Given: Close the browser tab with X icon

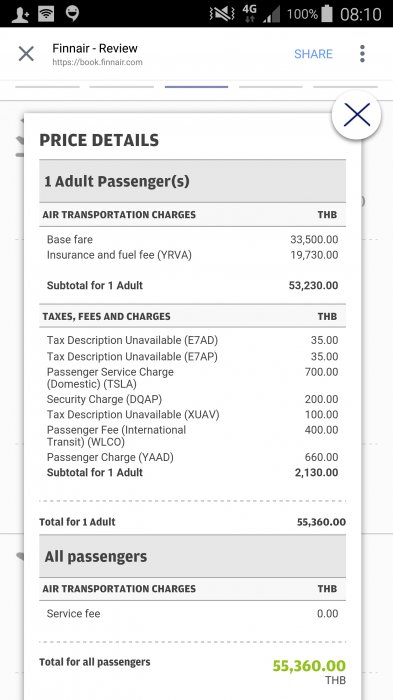Looking at the screenshot, I should (26, 54).
